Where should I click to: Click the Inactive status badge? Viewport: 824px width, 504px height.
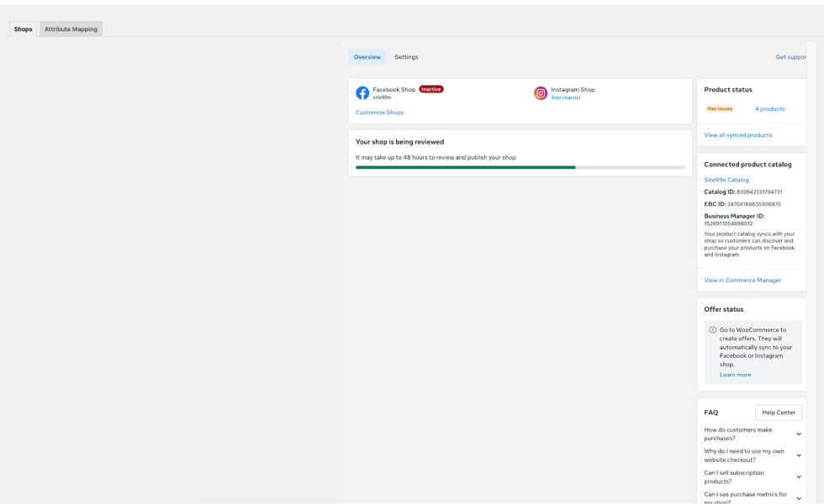430,89
